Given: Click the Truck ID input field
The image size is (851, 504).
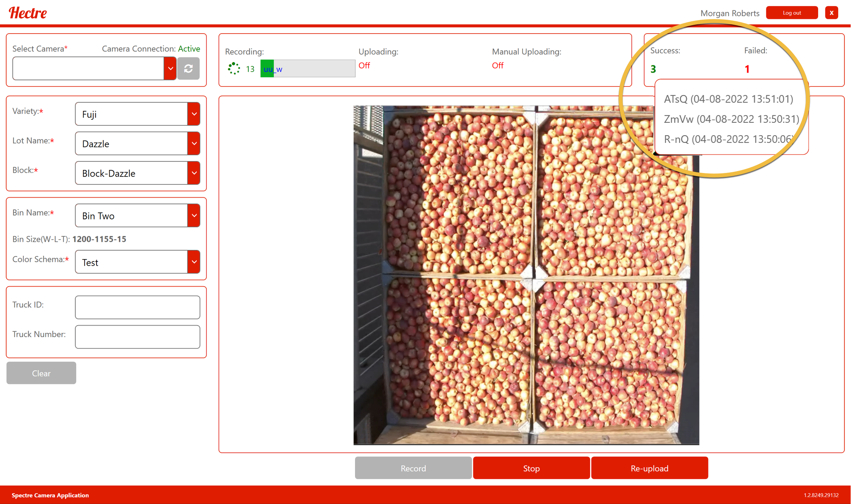Looking at the screenshot, I should (x=138, y=307).
